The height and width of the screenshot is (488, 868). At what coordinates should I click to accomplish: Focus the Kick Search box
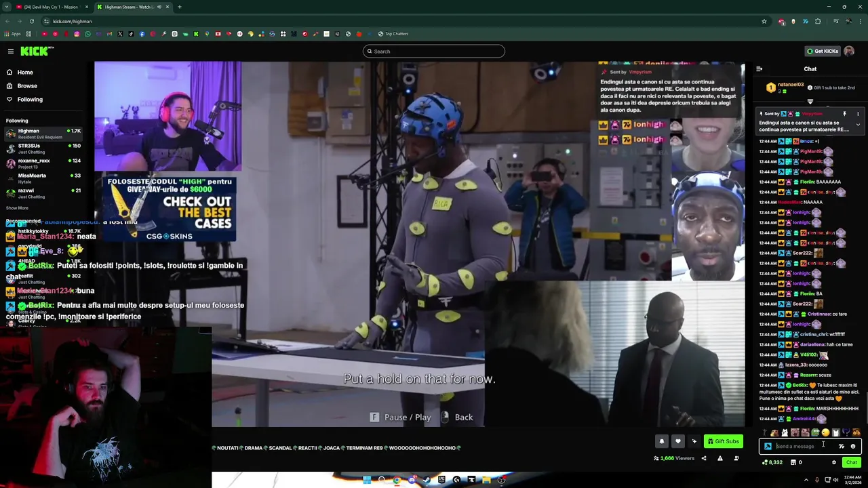coord(434,52)
